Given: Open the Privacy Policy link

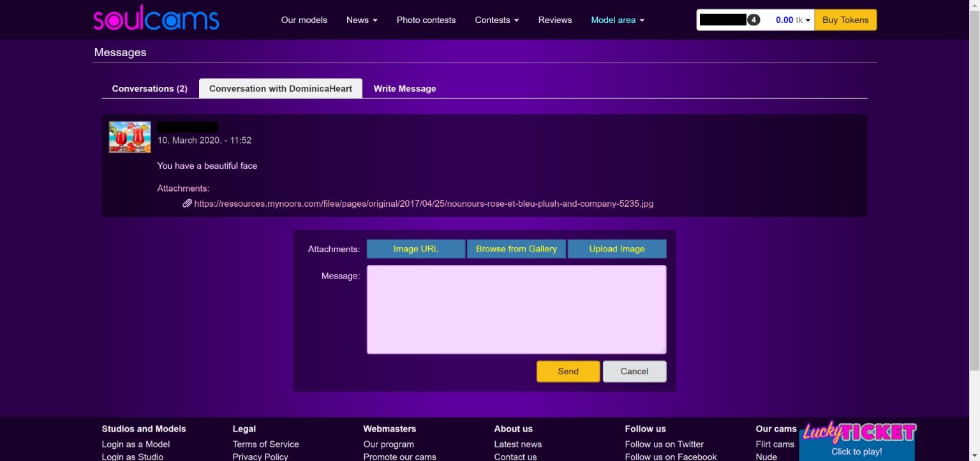Looking at the screenshot, I should tap(260, 457).
